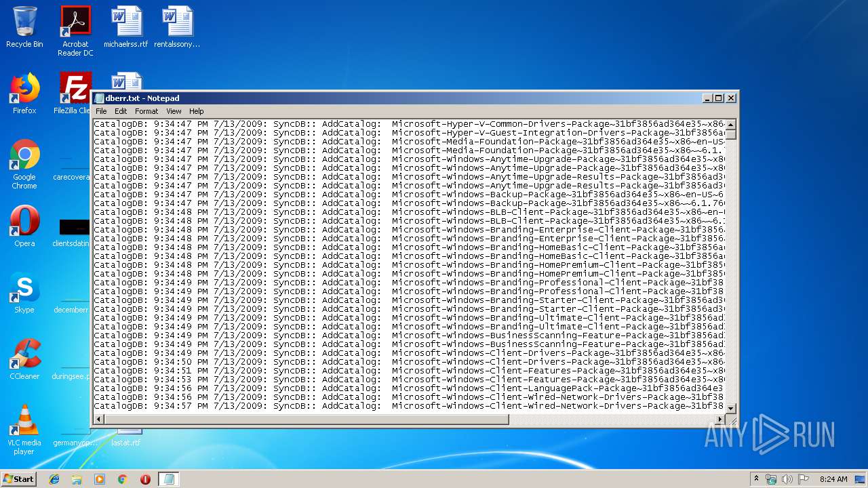
Task: Click the dberr.txt - Notepad title text
Action: 142,98
